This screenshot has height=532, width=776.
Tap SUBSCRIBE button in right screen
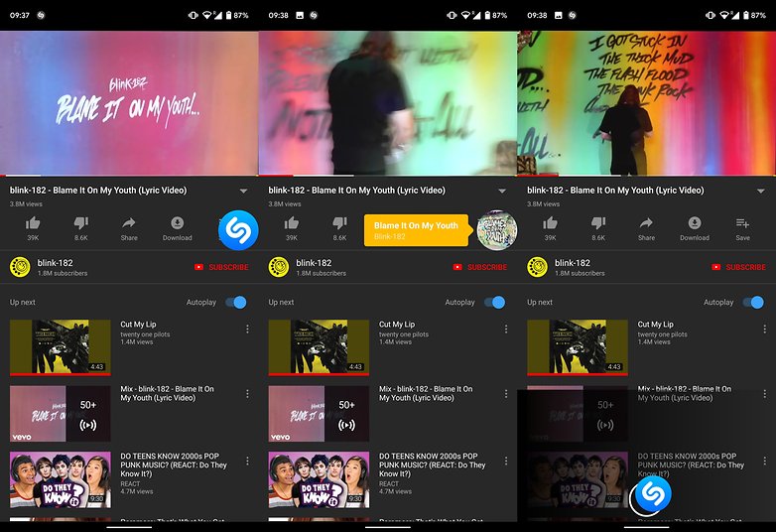[x=739, y=267]
